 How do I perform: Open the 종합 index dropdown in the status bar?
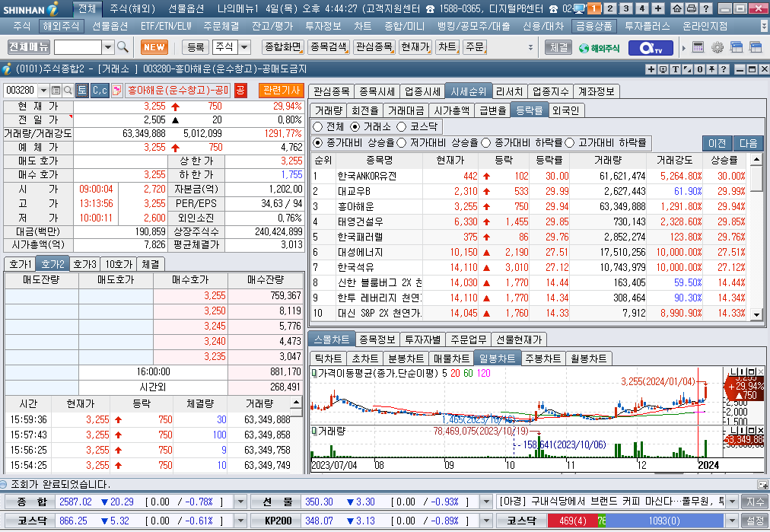coord(240,502)
